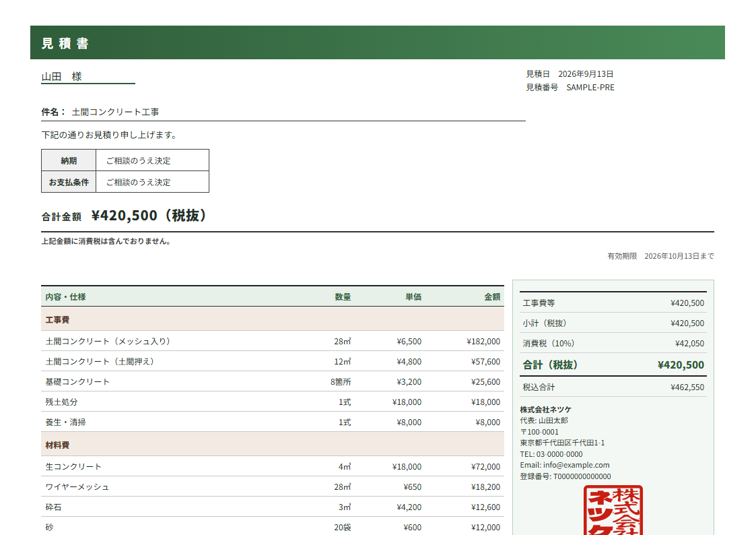
Task: Click the tax amount ¥42,050
Action: pos(689,343)
